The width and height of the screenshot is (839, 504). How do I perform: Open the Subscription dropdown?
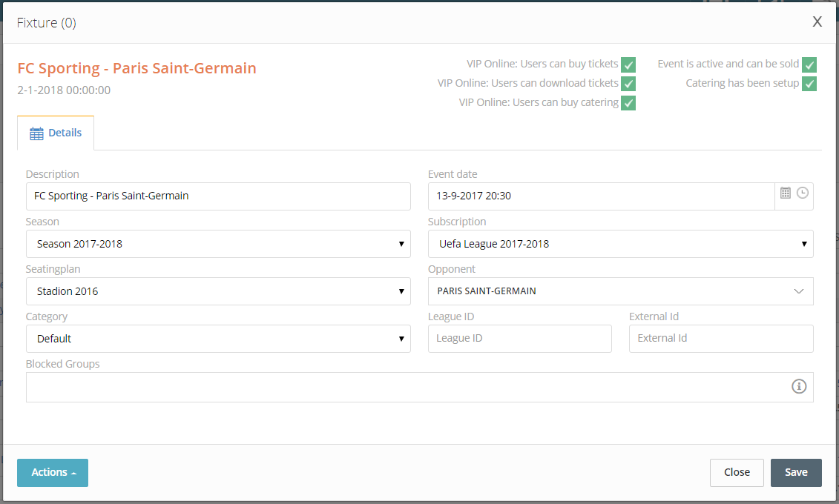(x=621, y=244)
